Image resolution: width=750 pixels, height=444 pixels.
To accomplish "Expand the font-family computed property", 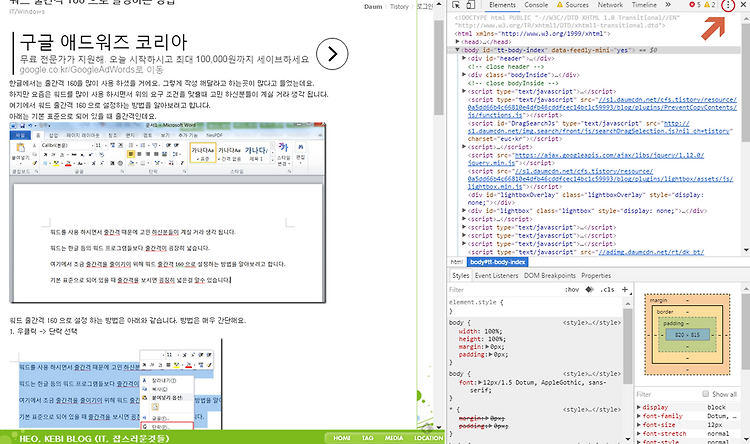I will coord(639,416).
